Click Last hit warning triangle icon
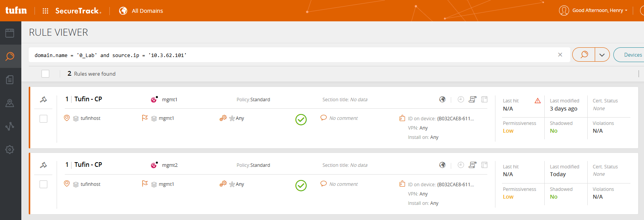The width and height of the screenshot is (644, 220). pos(538,101)
